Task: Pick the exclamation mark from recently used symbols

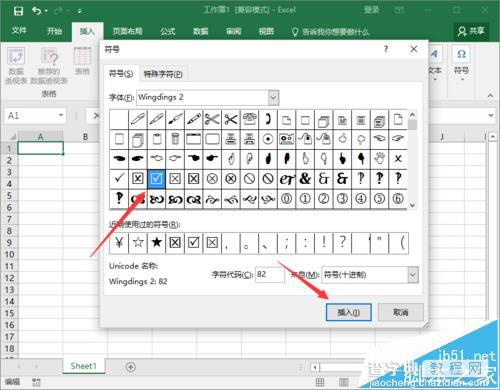Action: [x=323, y=243]
